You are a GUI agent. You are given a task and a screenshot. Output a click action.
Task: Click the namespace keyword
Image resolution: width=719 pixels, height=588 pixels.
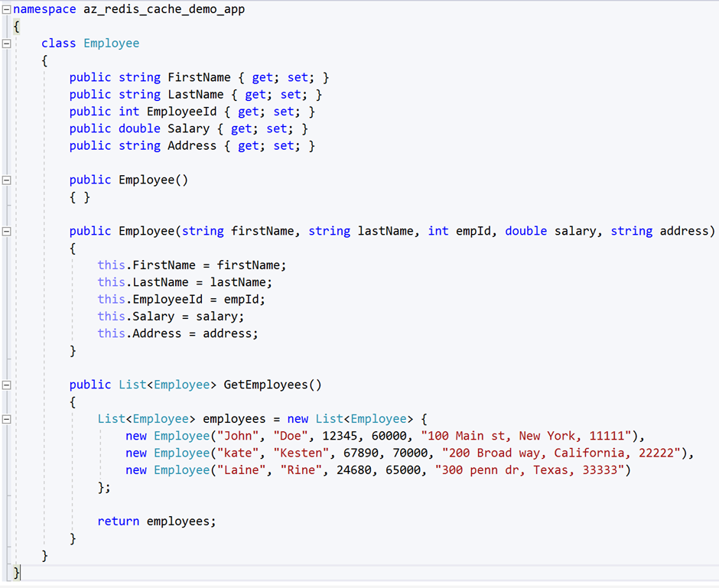(x=44, y=10)
